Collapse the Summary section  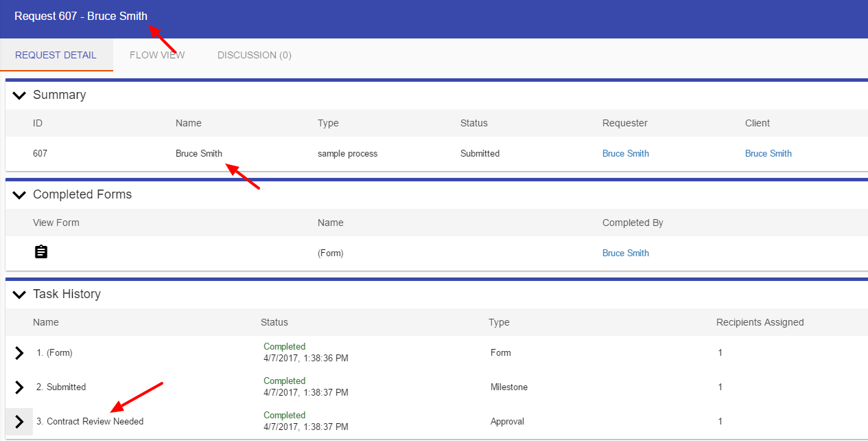click(x=19, y=95)
